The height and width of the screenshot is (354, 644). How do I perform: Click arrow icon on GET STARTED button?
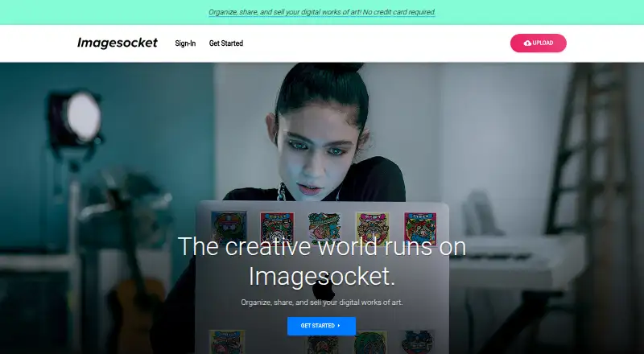click(x=339, y=326)
